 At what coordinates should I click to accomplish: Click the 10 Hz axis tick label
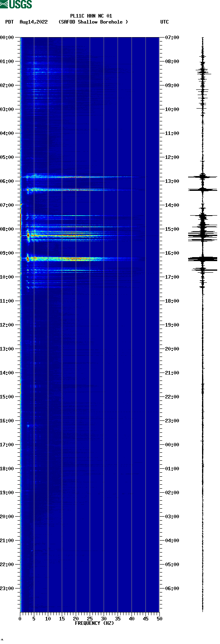48,619
